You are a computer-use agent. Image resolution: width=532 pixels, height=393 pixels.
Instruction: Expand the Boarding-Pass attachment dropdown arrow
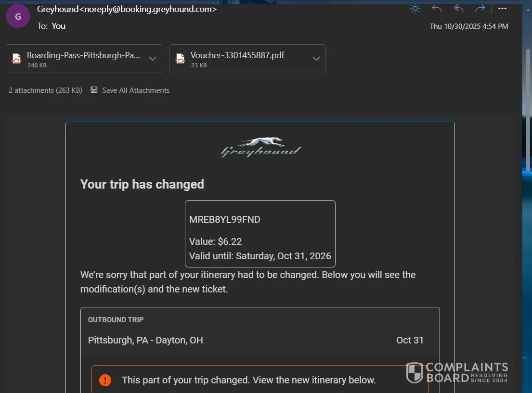point(153,59)
